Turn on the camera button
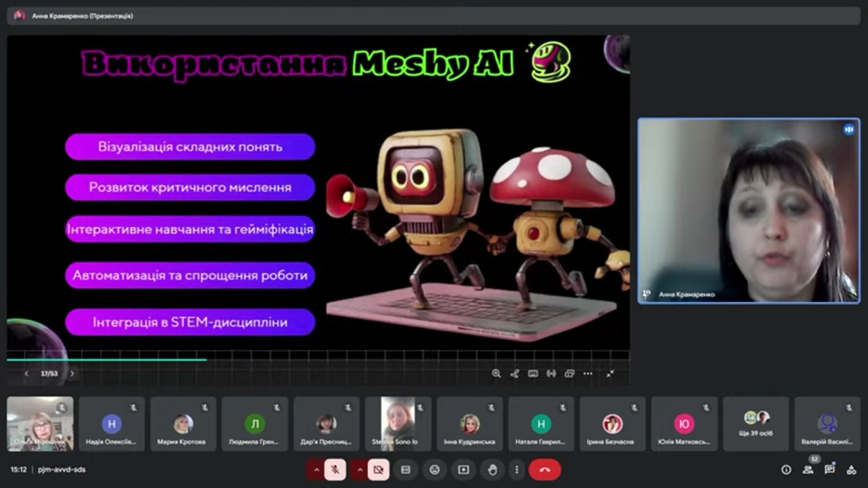Screen dimensions: 868x488 pyautogui.click(x=378, y=469)
